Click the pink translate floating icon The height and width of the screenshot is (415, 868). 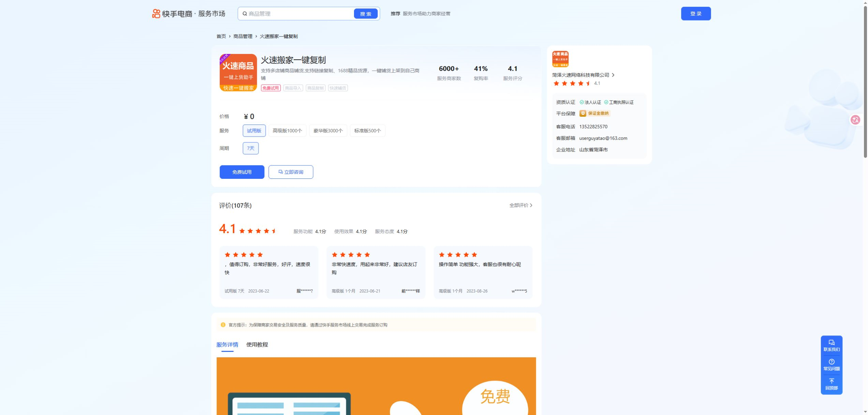click(855, 120)
